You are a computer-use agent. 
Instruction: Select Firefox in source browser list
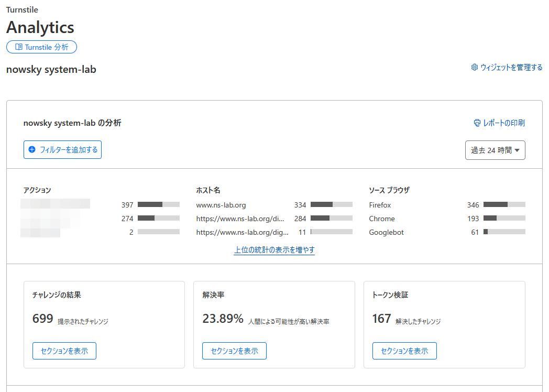380,205
